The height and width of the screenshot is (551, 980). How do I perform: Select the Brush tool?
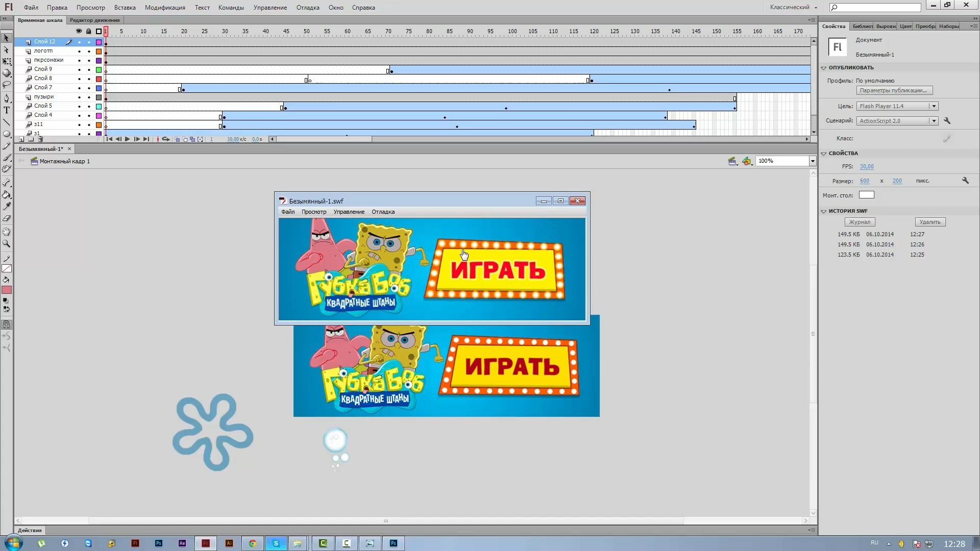6,158
